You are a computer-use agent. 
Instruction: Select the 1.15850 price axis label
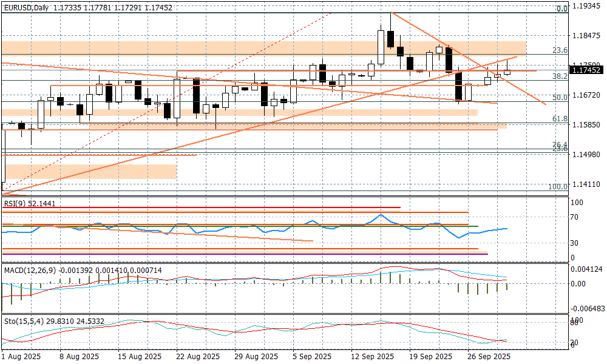[x=586, y=124]
